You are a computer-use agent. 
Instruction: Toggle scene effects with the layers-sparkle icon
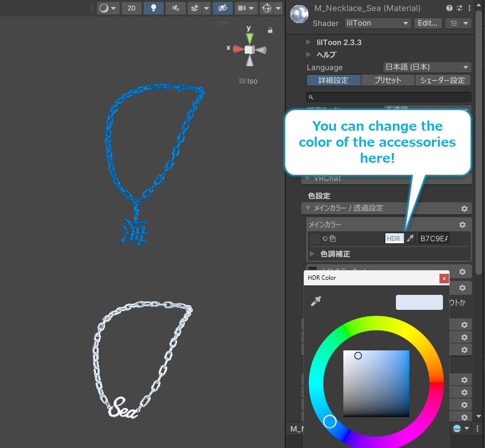tap(195, 9)
